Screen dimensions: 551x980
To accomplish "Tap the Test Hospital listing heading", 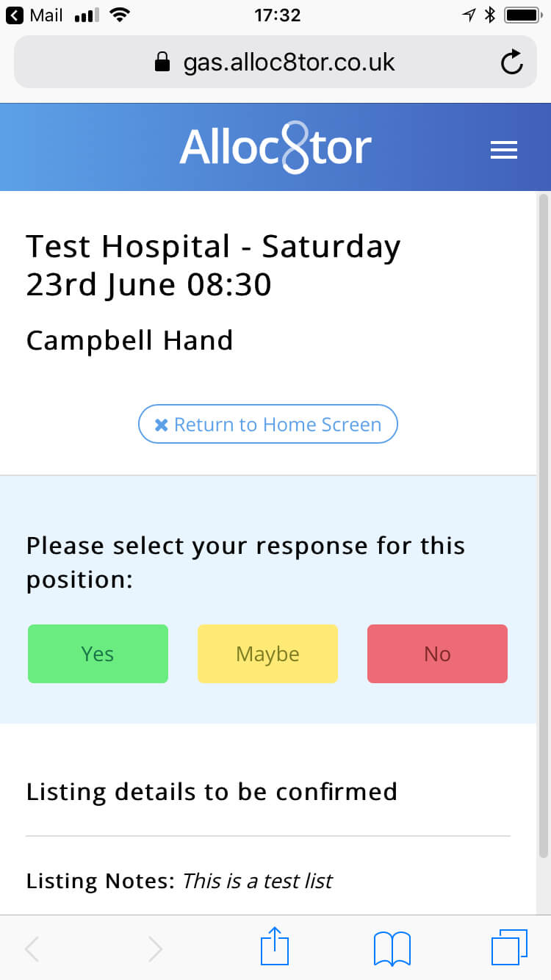I will [213, 264].
